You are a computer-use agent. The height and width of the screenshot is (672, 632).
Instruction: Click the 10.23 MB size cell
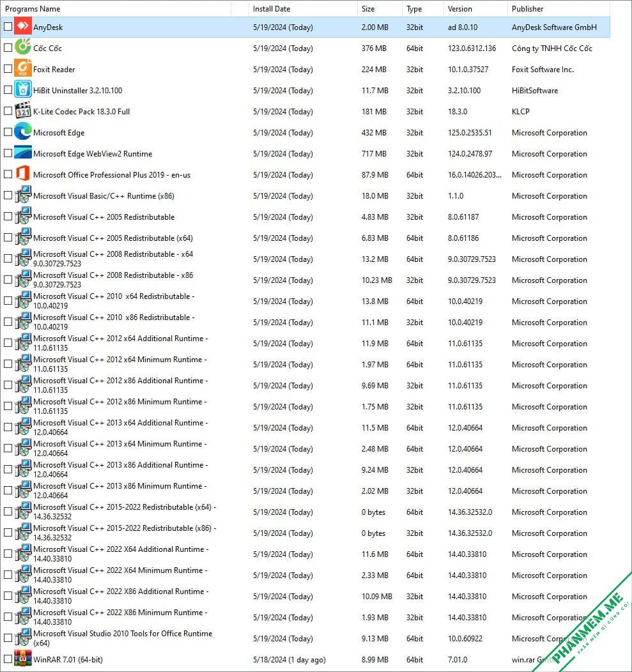[376, 280]
